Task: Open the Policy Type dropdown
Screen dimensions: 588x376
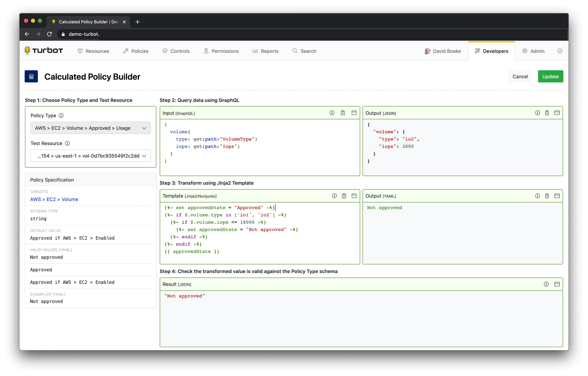Action: point(90,128)
